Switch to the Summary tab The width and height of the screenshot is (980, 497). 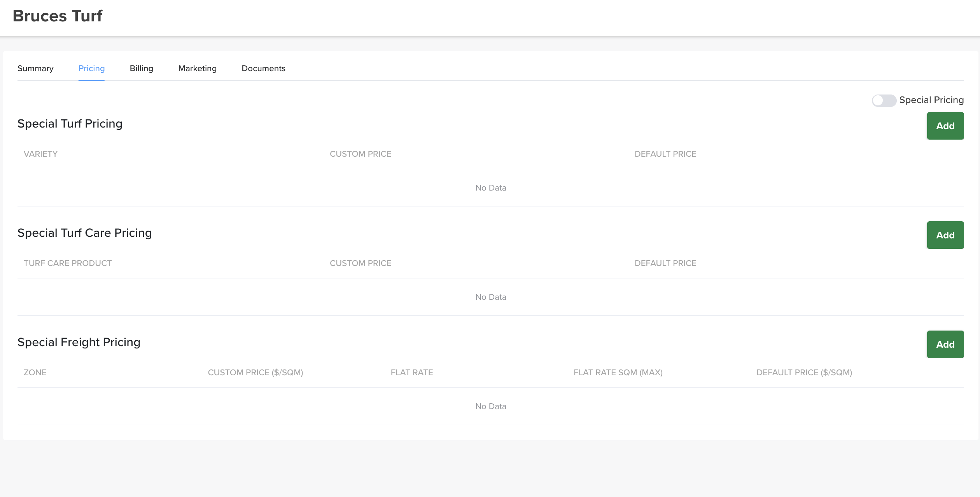(x=35, y=68)
